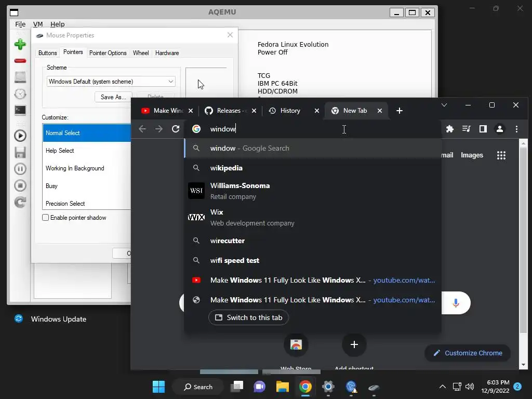This screenshot has height=399, width=532.
Task: Choose the wikipedia suggestion
Action: (312, 168)
